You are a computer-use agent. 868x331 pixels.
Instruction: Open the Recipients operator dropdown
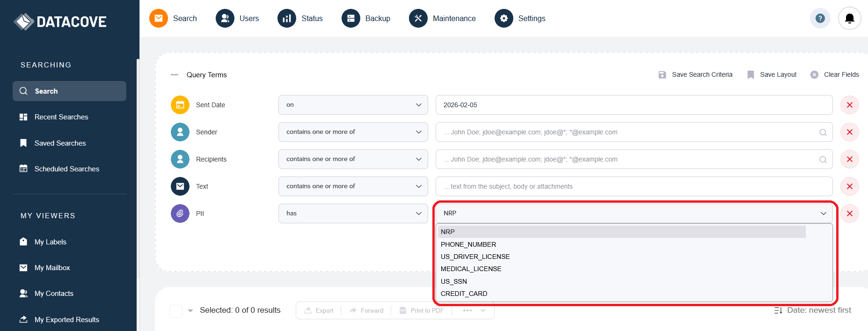coord(353,159)
